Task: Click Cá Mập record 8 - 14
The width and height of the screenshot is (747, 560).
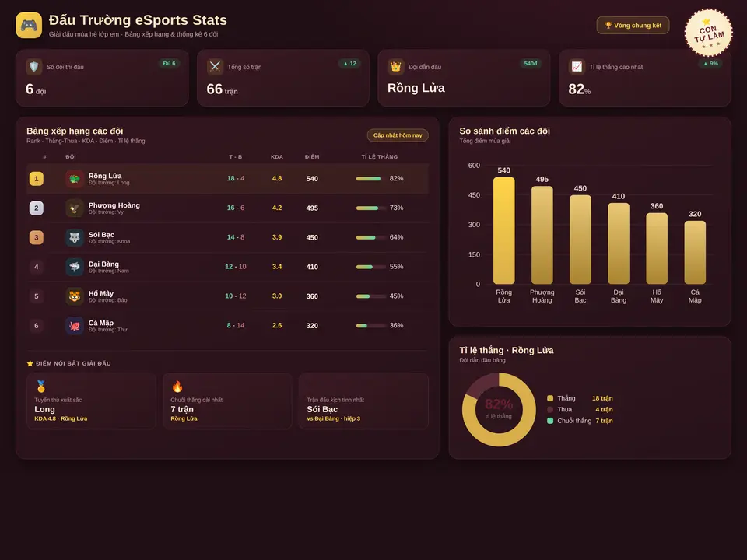Action: (x=235, y=325)
